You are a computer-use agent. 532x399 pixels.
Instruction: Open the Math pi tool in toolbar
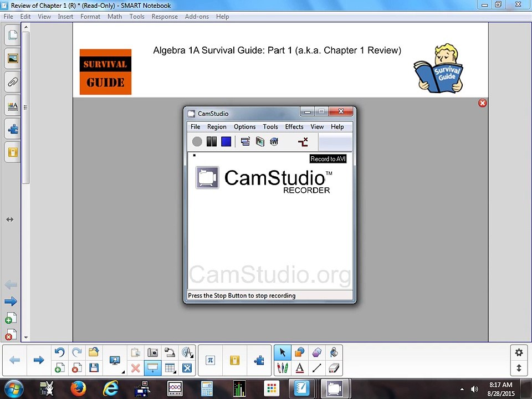tap(211, 360)
